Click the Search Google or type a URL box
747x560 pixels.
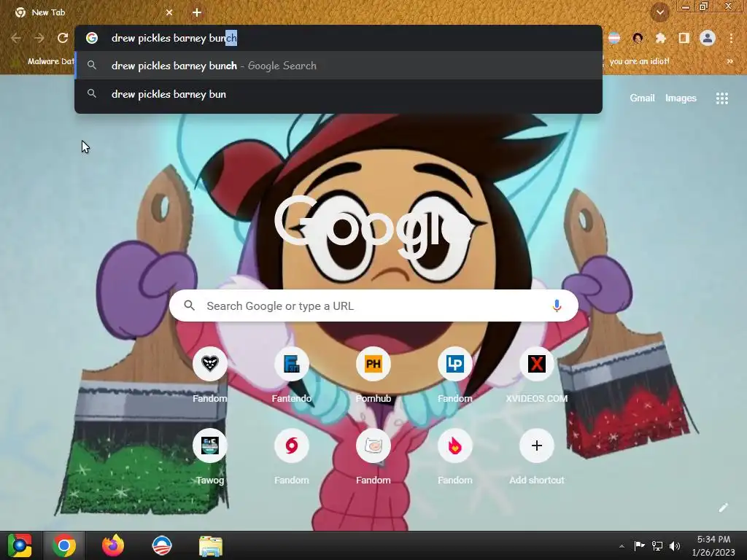click(x=373, y=306)
